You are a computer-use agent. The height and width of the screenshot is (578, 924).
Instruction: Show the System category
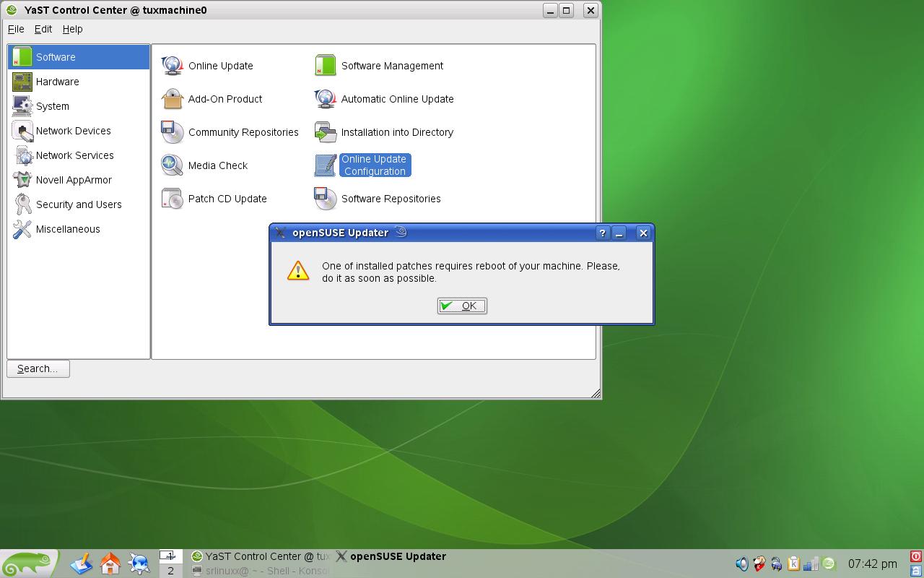(79, 106)
